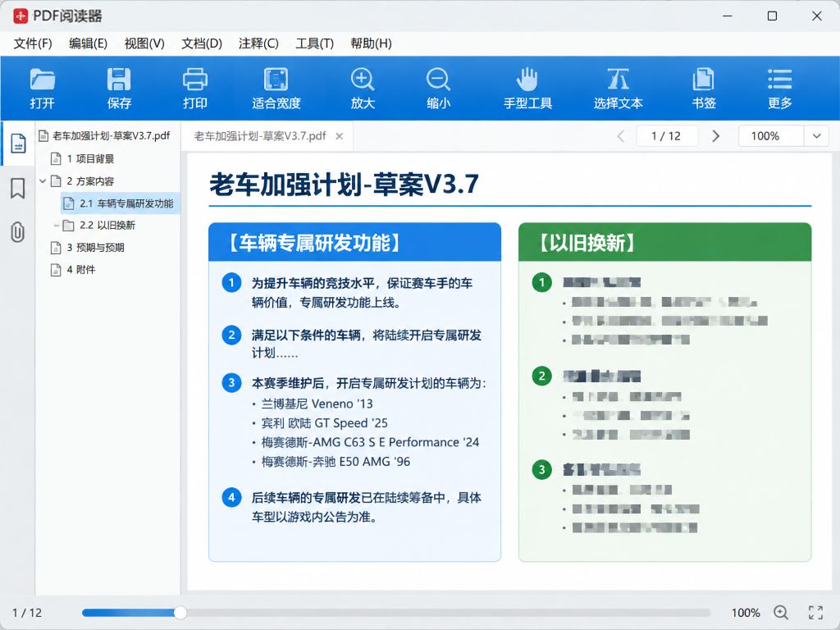Click the 【车辆专属研发功能】 card header
The width and height of the screenshot is (840, 630).
tap(354, 242)
